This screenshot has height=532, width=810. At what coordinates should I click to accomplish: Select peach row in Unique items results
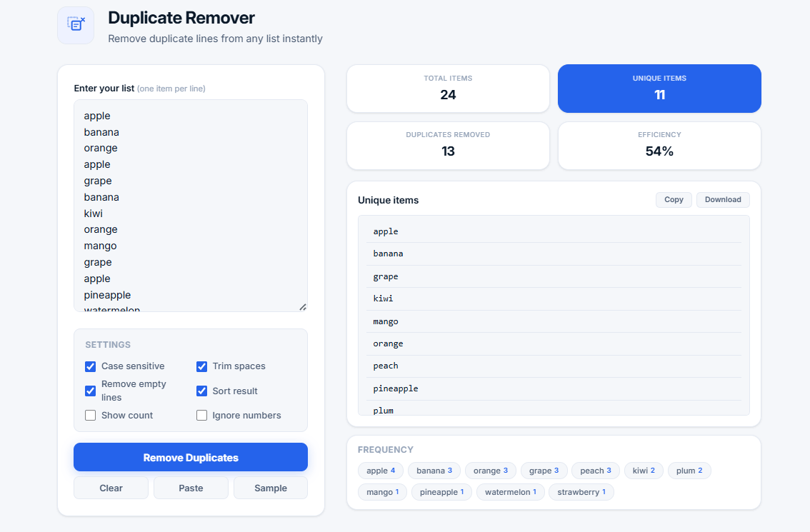coord(554,366)
